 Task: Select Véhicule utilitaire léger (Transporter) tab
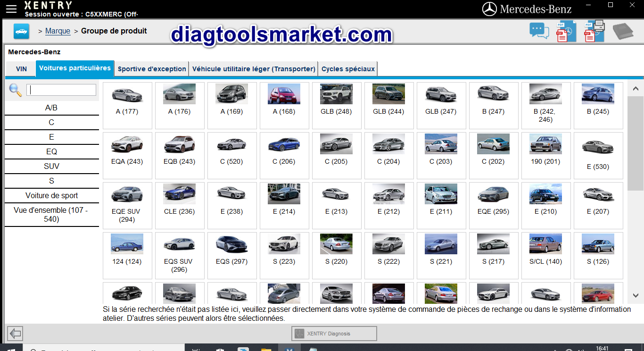(254, 69)
